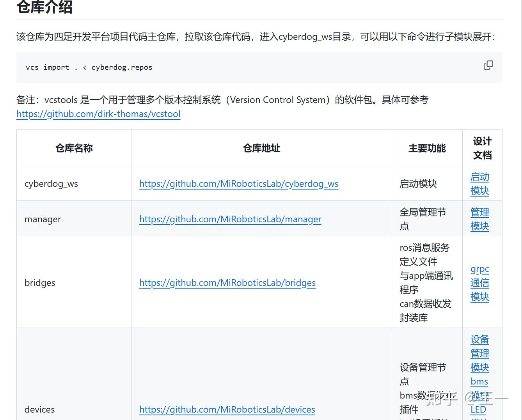Open the MiRoboticsLab/manager repository link
The height and width of the screenshot is (420, 522).
tap(230, 219)
